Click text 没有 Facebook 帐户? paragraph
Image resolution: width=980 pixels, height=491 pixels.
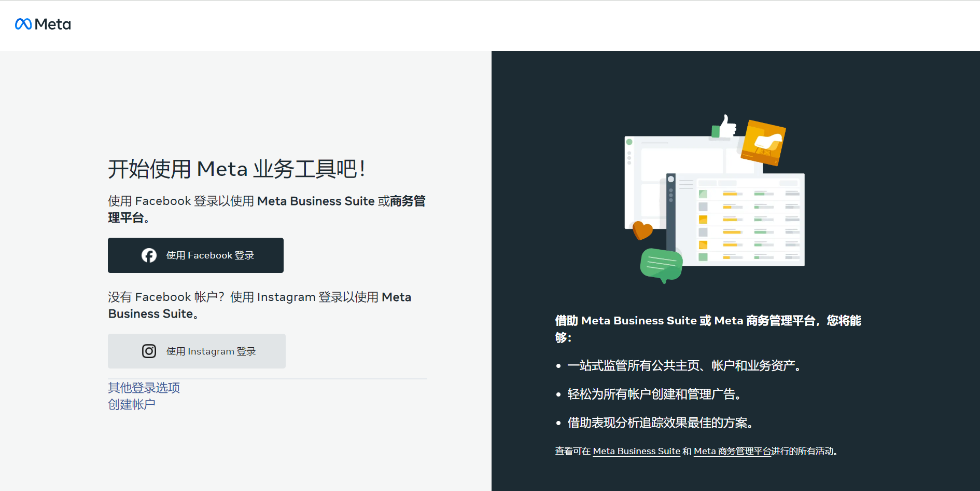(260, 305)
